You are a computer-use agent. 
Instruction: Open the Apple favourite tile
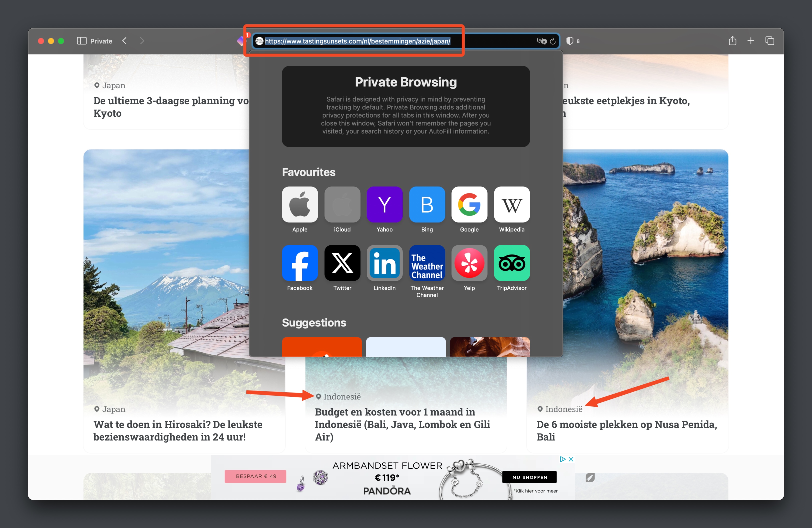pos(299,204)
